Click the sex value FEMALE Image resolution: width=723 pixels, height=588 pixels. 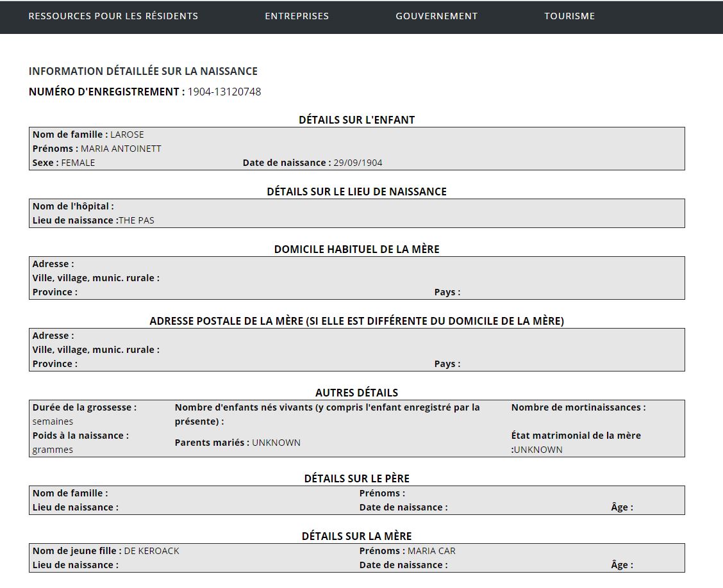[78, 163]
